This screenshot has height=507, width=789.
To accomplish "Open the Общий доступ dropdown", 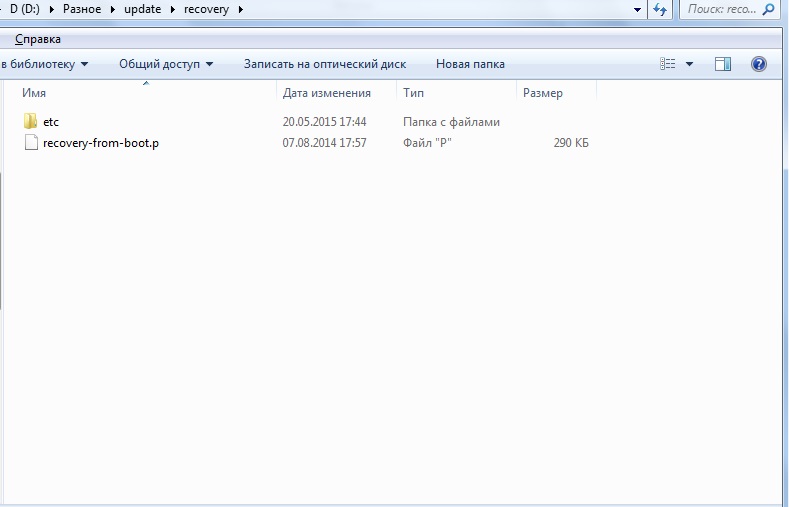I will 166,64.
